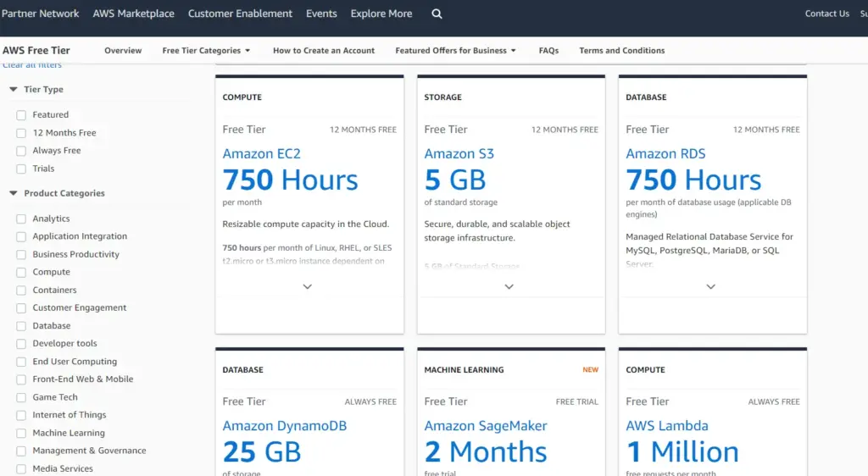868x476 pixels.
Task: Select Management & Governance checkbox
Action: (21, 451)
